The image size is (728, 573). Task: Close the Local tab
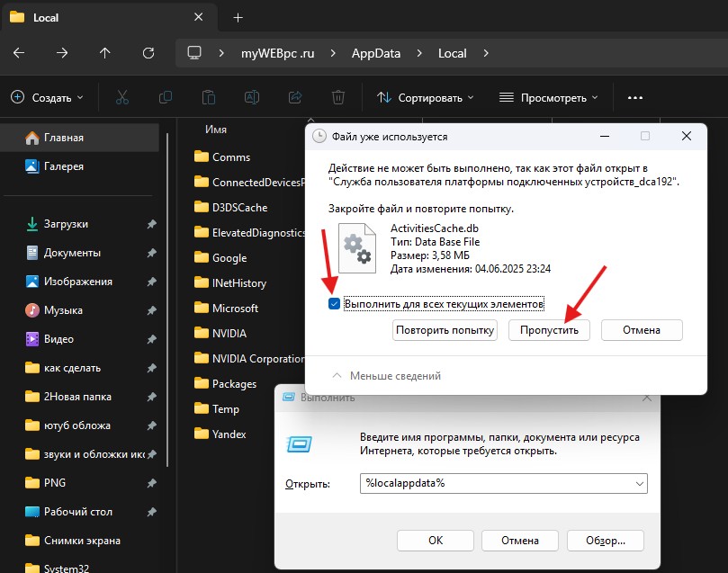click(x=198, y=17)
